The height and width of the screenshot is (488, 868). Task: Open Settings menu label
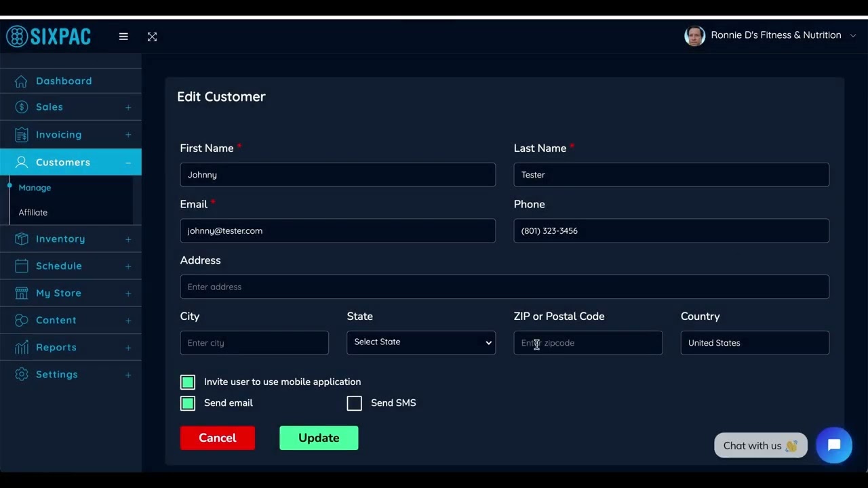(57, 374)
